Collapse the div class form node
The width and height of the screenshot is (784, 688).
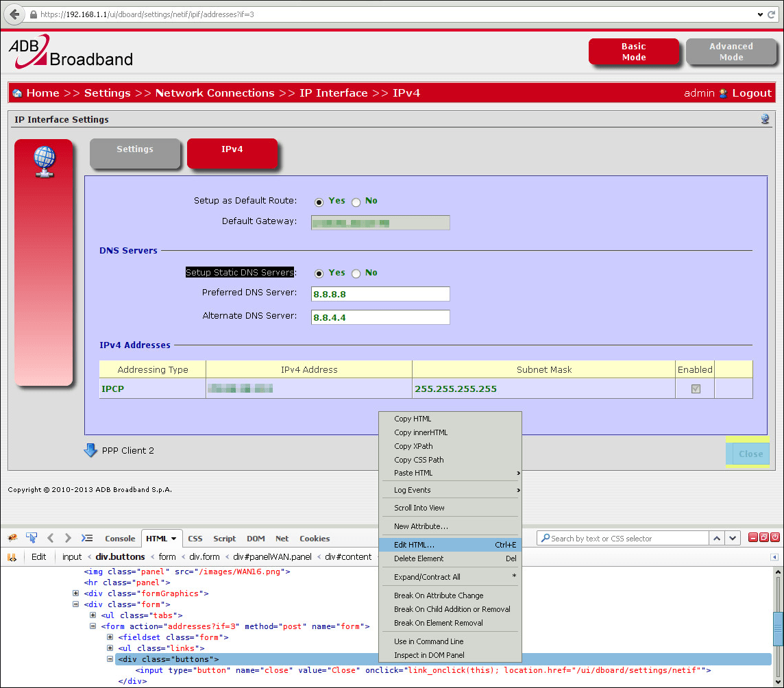pyautogui.click(x=75, y=604)
